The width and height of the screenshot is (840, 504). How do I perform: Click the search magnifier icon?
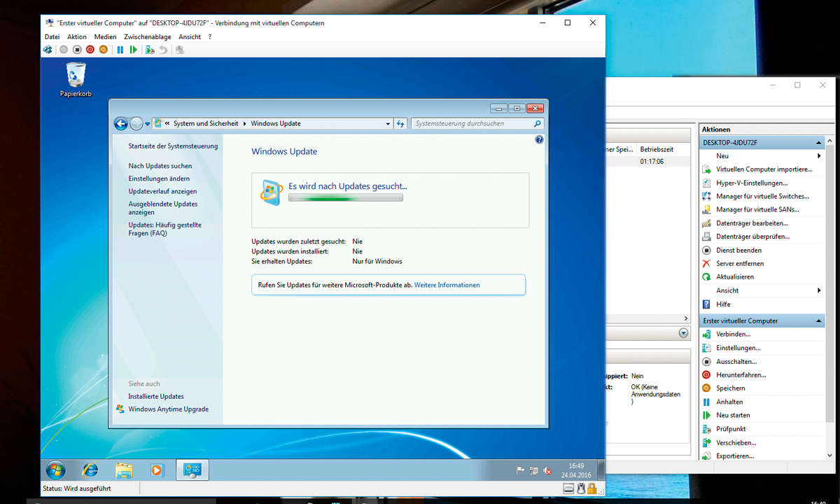pos(538,123)
